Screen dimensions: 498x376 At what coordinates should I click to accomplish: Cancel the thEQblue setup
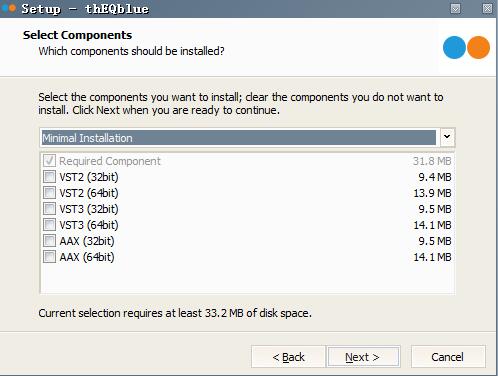[x=448, y=357]
